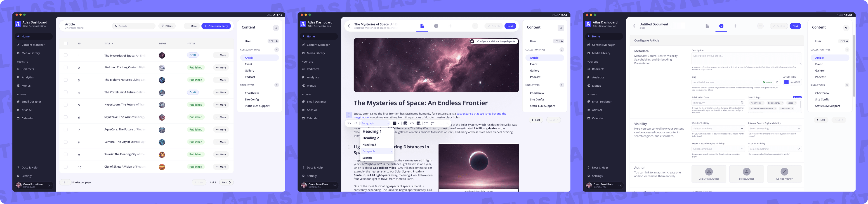
Task: Choose Subtitle in the text style menu
Action: [x=368, y=158]
